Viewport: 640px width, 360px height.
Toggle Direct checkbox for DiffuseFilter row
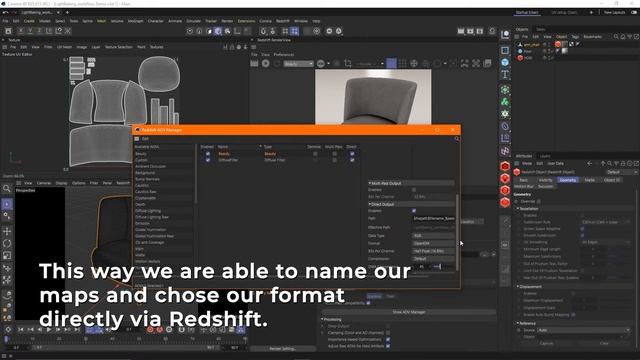click(352, 160)
